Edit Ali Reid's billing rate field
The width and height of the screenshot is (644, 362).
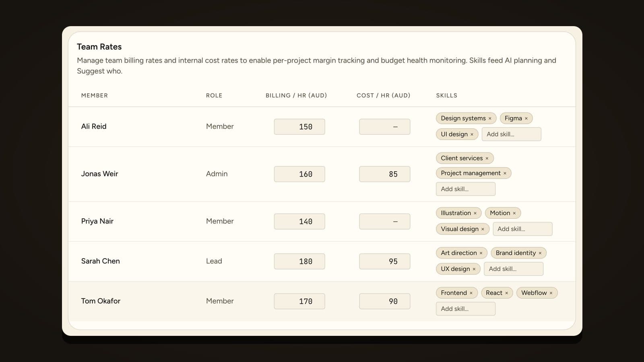point(299,127)
